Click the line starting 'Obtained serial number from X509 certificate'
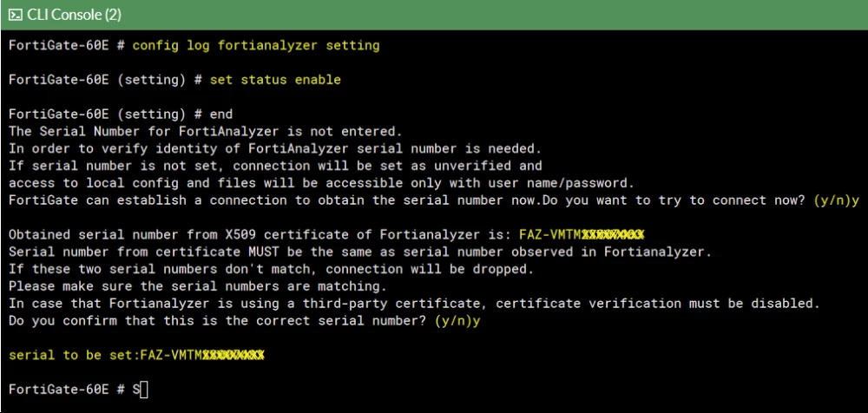This screenshot has height=413, width=868. [326, 235]
